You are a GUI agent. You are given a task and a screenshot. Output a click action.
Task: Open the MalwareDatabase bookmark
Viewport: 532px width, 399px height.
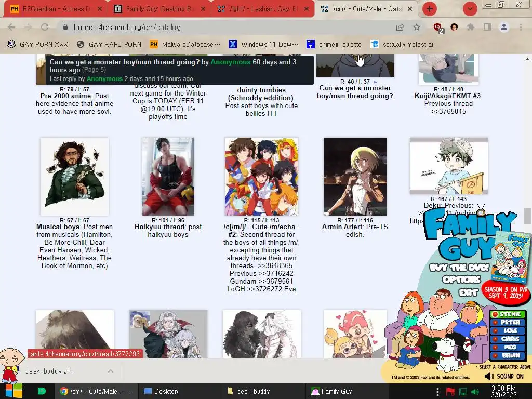(x=185, y=44)
